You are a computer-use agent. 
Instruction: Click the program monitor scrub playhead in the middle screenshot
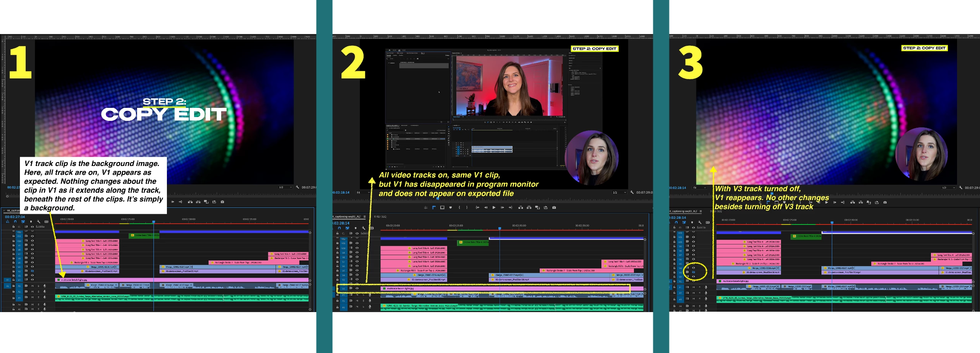[437, 199]
